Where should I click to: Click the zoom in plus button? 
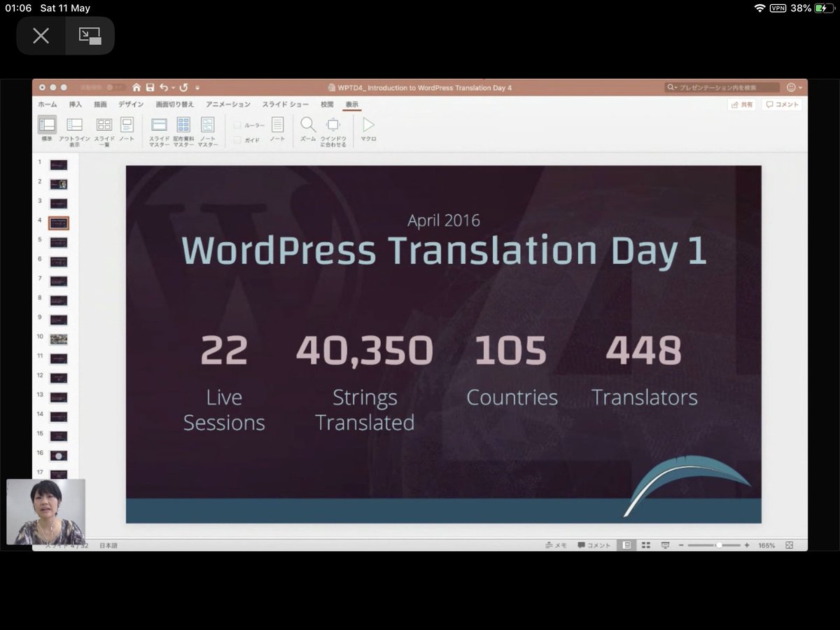coord(747,545)
